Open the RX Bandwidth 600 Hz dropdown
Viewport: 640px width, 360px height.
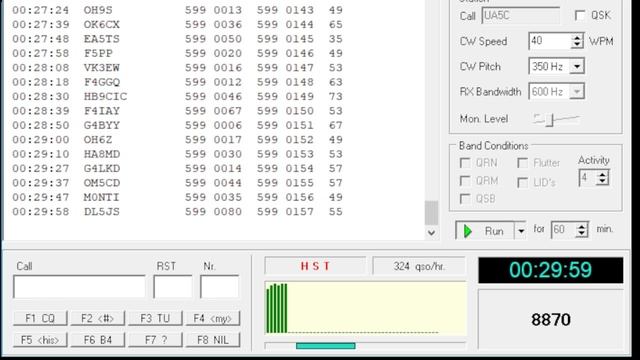[577, 91]
